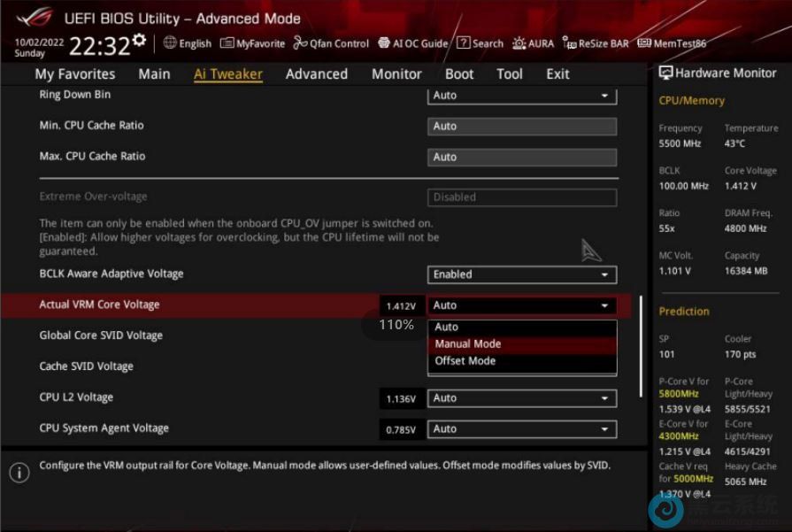Viewport: 792px width, 532px height.
Task: Open MyFavorite from the top toolbar
Action: [x=253, y=43]
